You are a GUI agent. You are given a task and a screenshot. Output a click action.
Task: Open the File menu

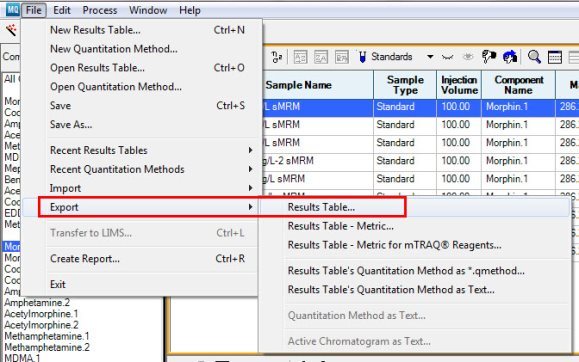[34, 10]
